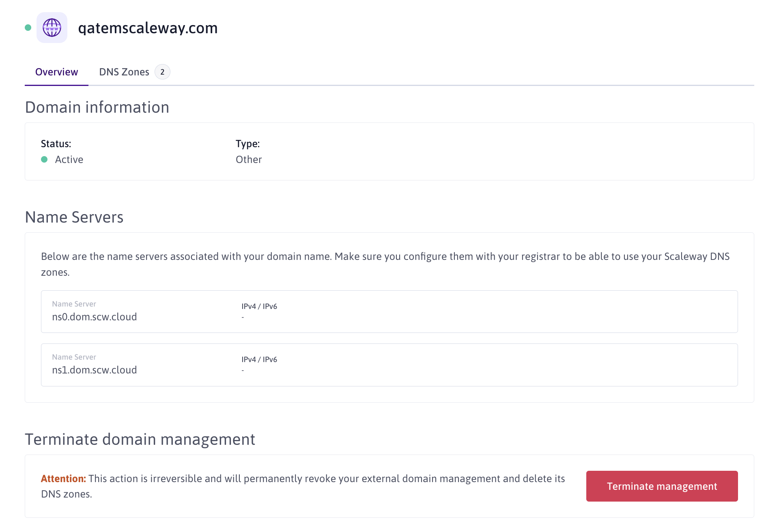Screen dimensions: 779x532
Task: Click the DNS Zones count badge
Action: tap(162, 72)
